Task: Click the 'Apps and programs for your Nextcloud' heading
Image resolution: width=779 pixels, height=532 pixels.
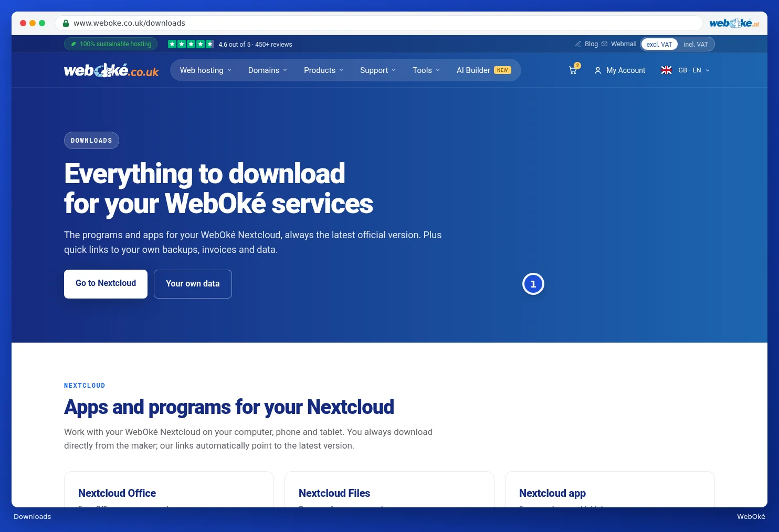Action: tap(229, 407)
